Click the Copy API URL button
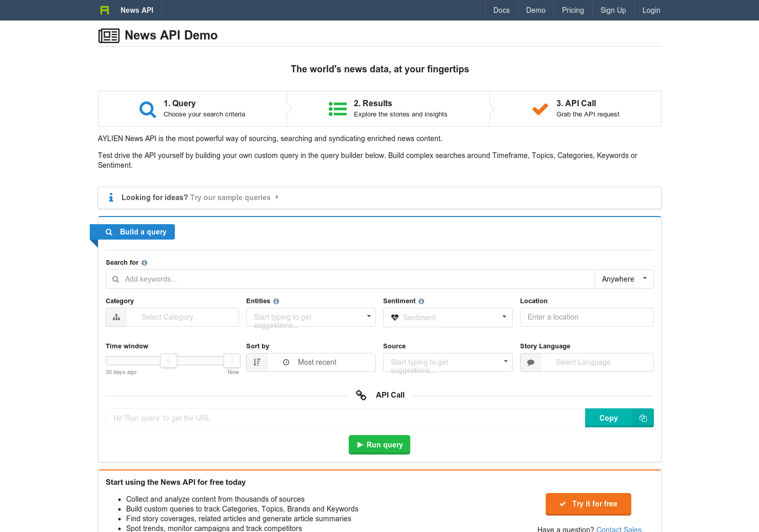Viewport: 759px width, 532px height. point(620,418)
